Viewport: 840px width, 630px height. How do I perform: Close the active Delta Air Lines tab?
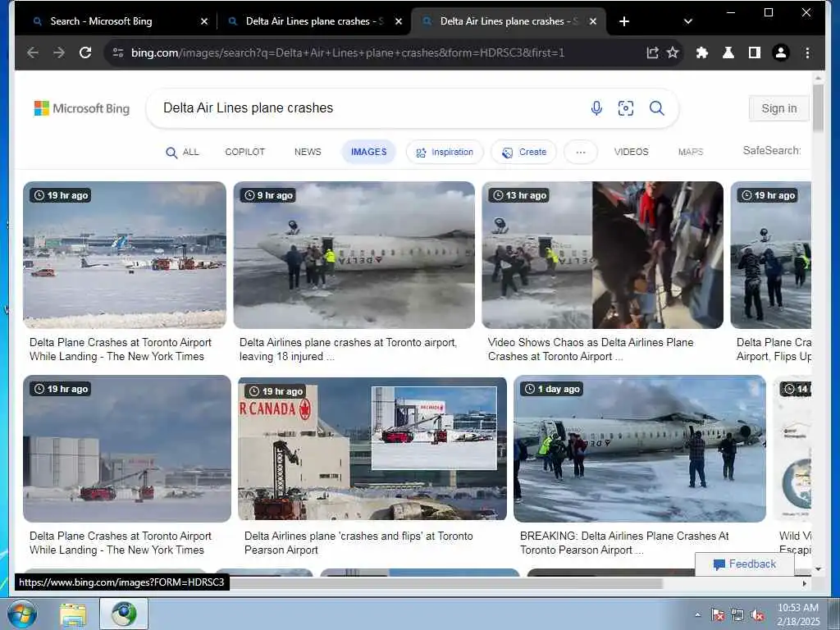(593, 21)
